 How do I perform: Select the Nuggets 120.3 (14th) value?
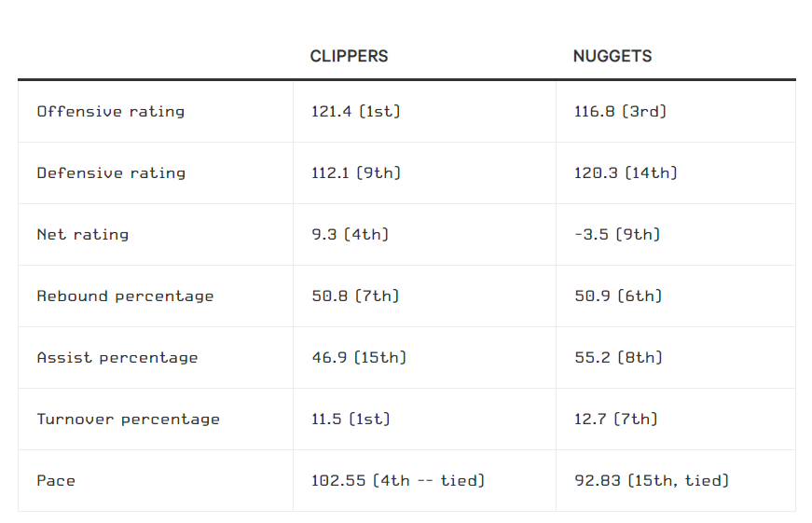pyautogui.click(x=626, y=173)
